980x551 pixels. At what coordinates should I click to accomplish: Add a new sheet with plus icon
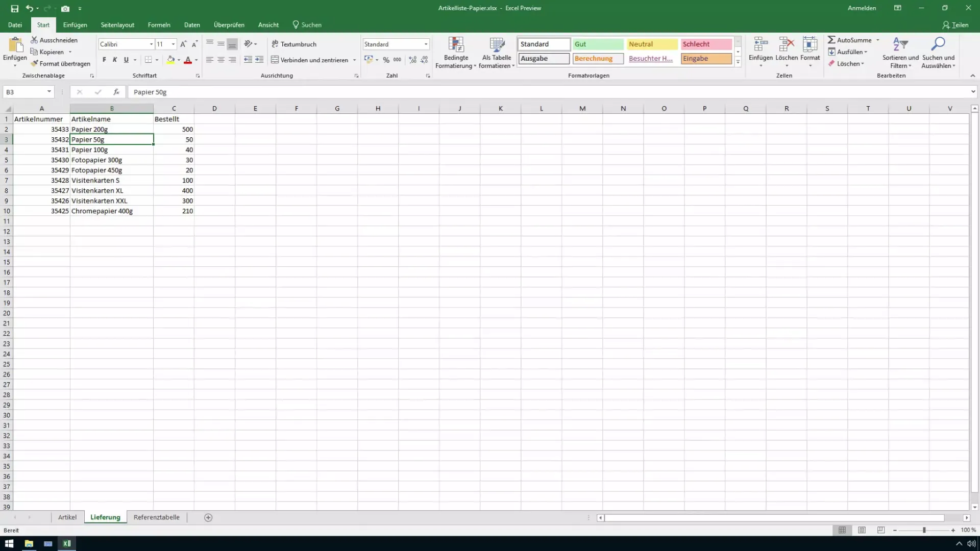[208, 517]
